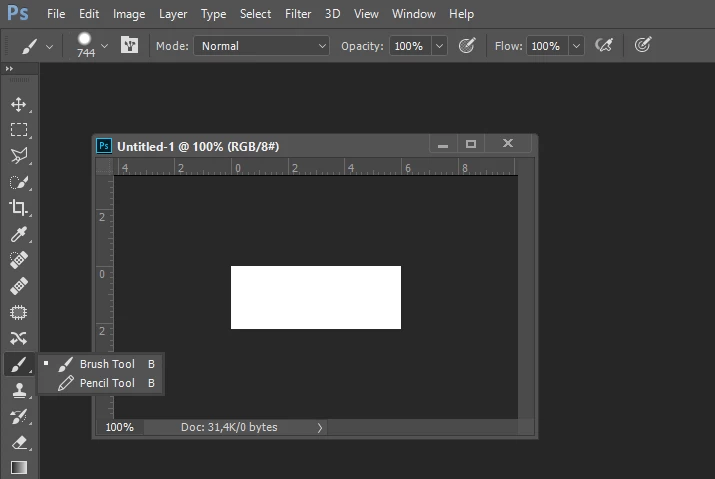Open the File menu
715x479 pixels.
pos(56,14)
